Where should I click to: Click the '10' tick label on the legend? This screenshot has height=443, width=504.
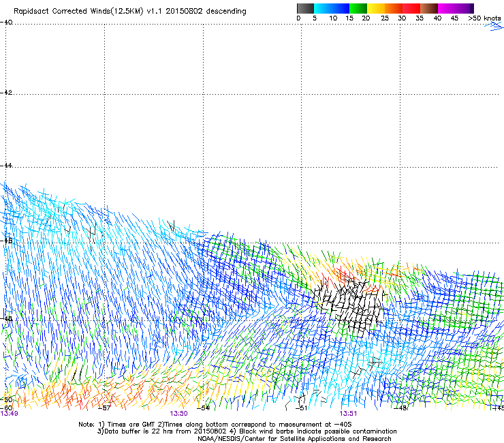(x=333, y=18)
